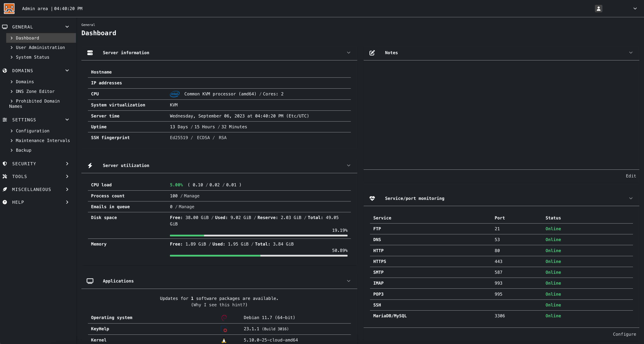Click the Server utilization lightning icon
This screenshot has height=344, width=644.
click(x=90, y=165)
